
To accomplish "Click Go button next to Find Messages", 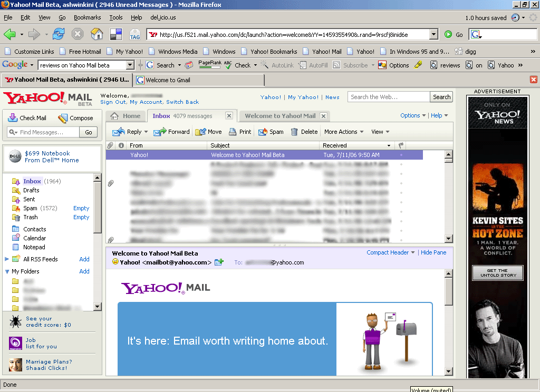I will click(x=89, y=132).
